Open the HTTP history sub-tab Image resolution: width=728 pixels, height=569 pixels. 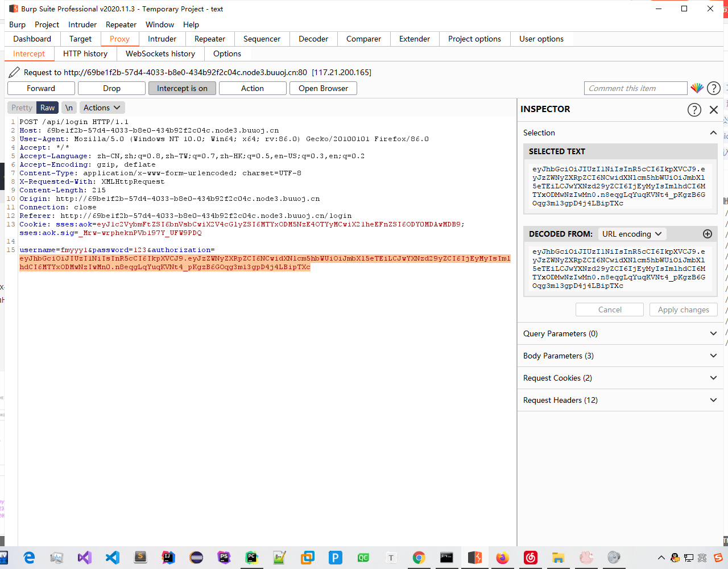[x=85, y=53]
